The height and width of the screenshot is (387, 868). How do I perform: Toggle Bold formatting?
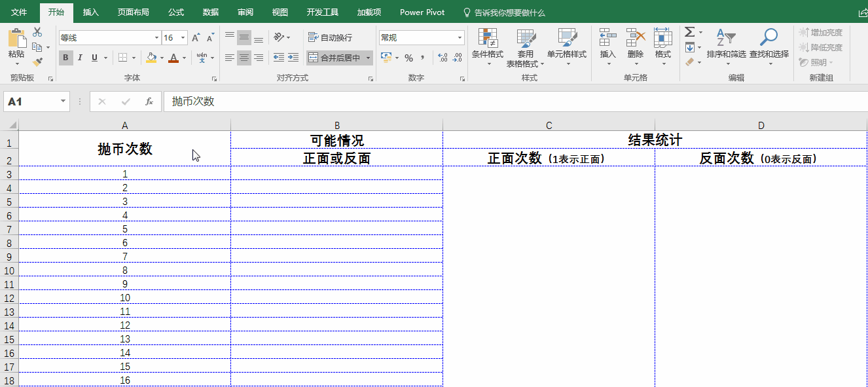[x=65, y=58]
